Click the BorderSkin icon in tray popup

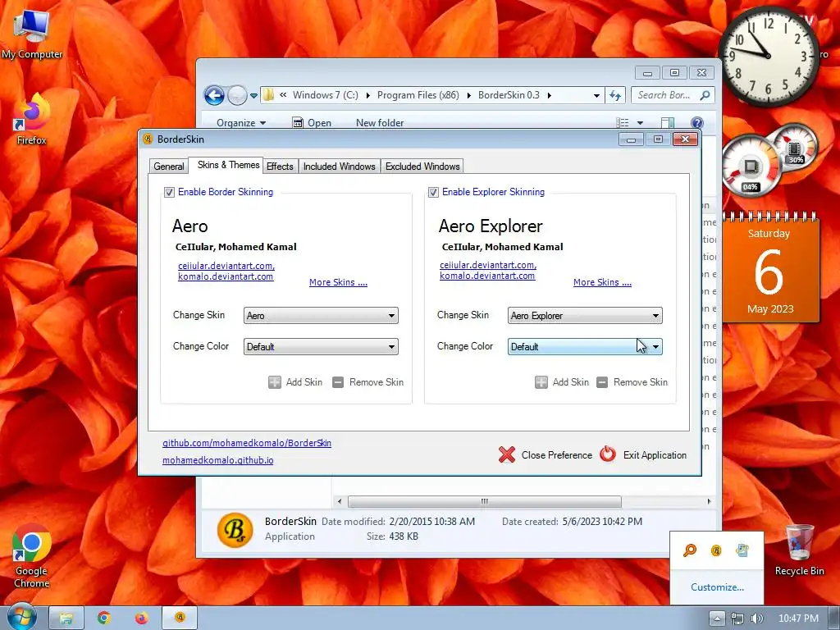coord(716,550)
